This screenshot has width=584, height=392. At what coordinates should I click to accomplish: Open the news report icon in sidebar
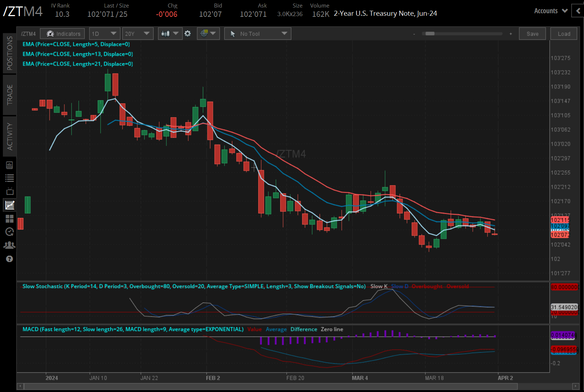[10, 165]
